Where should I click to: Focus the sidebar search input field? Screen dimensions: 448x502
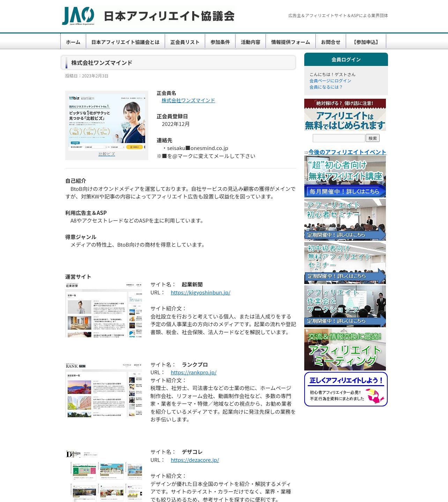tap(339, 138)
